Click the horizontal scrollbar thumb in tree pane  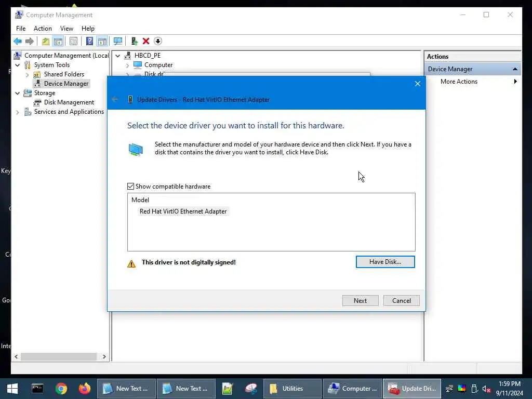(x=59, y=356)
